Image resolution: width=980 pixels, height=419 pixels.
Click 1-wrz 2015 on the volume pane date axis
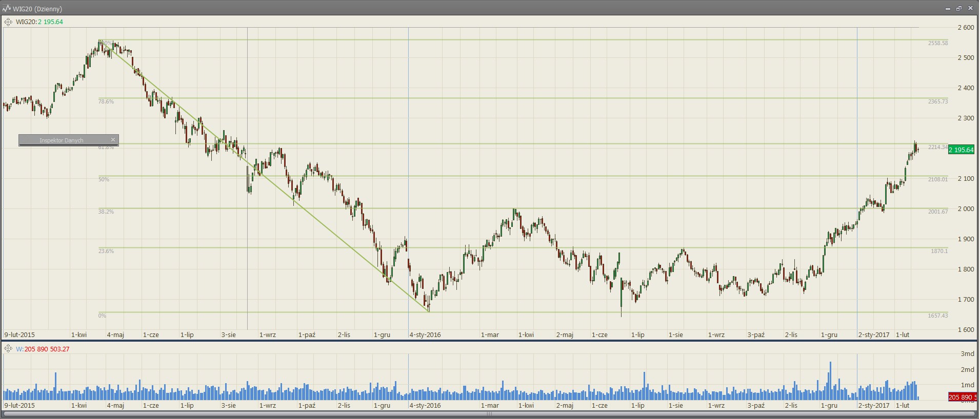coord(267,406)
